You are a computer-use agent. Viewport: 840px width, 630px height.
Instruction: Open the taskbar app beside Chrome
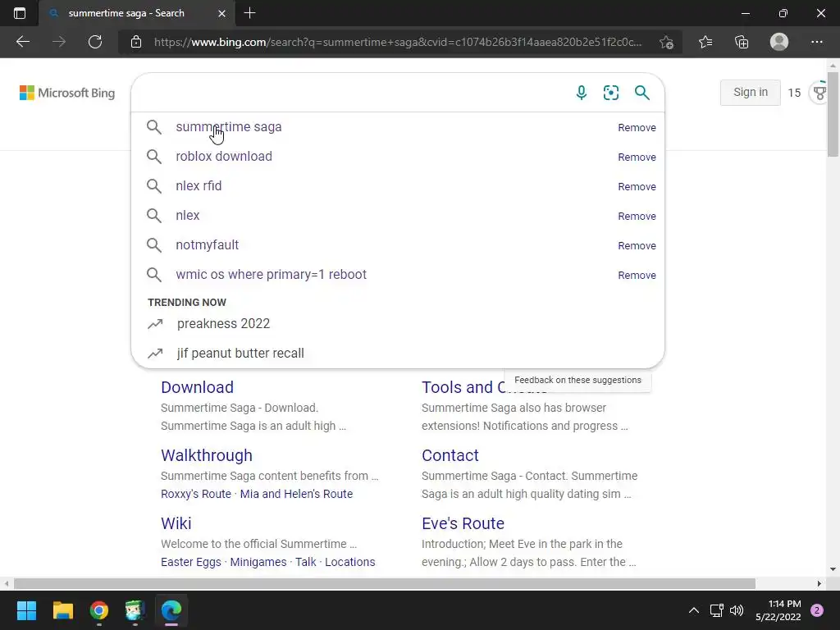(x=135, y=610)
